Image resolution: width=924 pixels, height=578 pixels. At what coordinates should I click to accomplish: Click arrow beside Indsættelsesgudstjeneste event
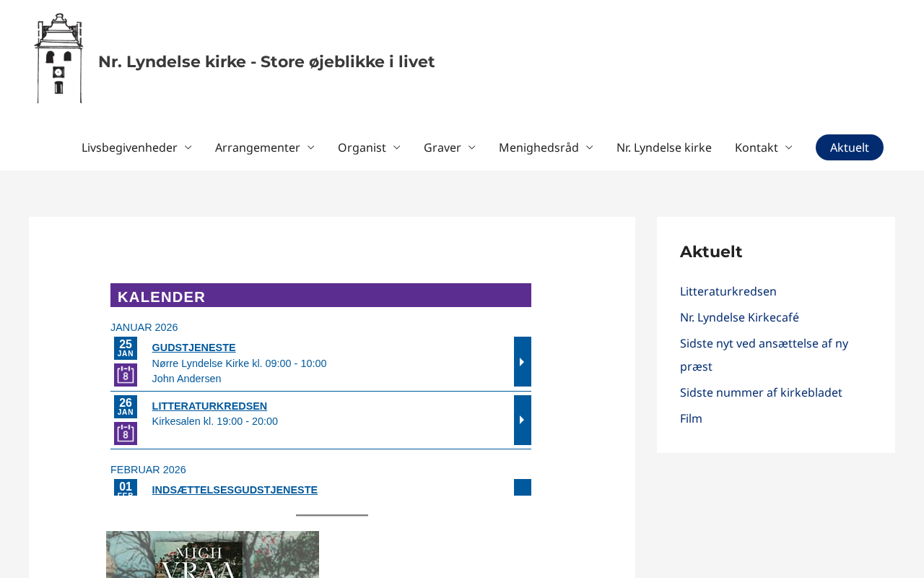click(x=522, y=488)
